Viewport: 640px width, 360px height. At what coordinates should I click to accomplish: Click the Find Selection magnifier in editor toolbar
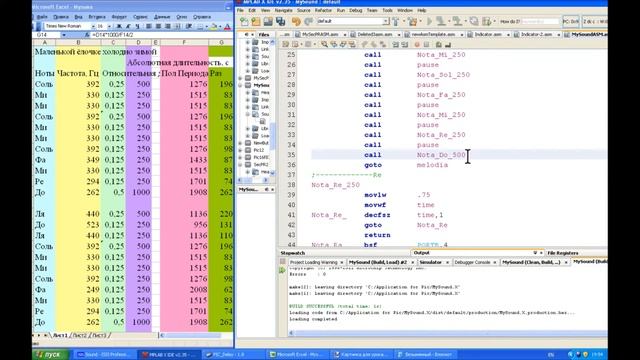coord(324,44)
